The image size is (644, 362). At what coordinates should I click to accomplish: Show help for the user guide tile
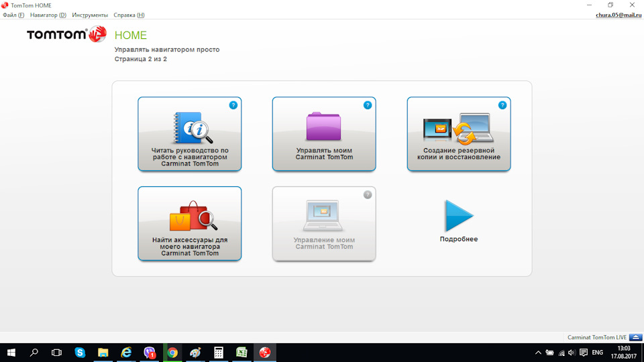click(x=233, y=105)
